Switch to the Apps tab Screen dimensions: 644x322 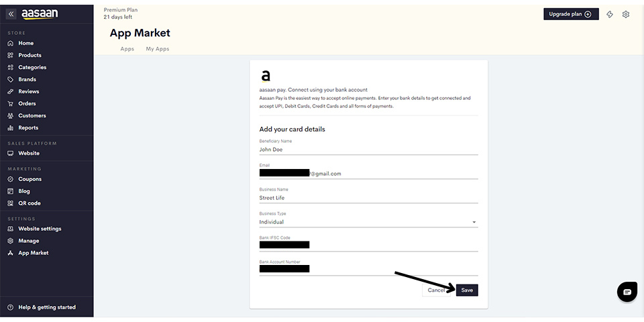click(x=127, y=49)
